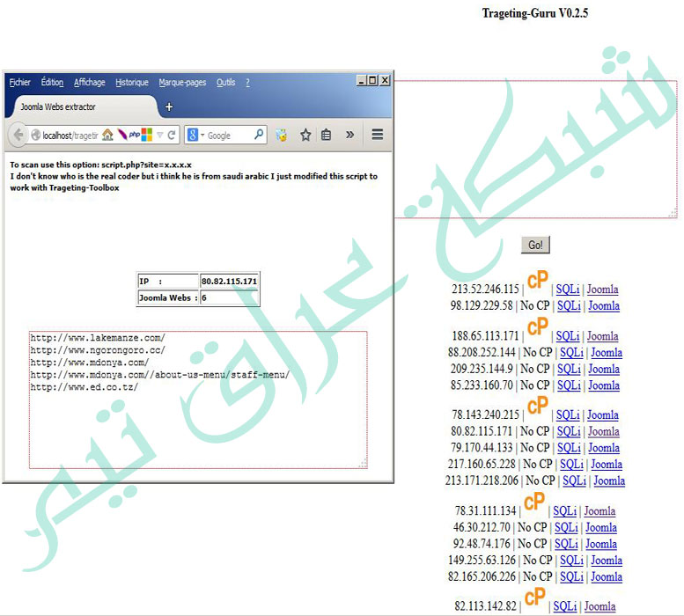Open SQLi link for 79.170.44.133

(x=570, y=448)
